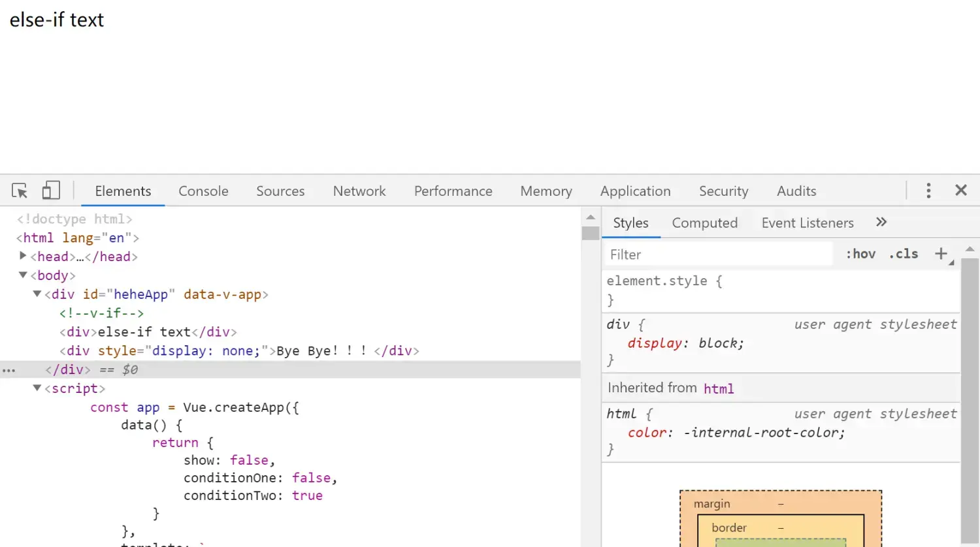Click the 'conditionOne: false,' script line
Screen dimensions: 980x547
tap(260, 478)
